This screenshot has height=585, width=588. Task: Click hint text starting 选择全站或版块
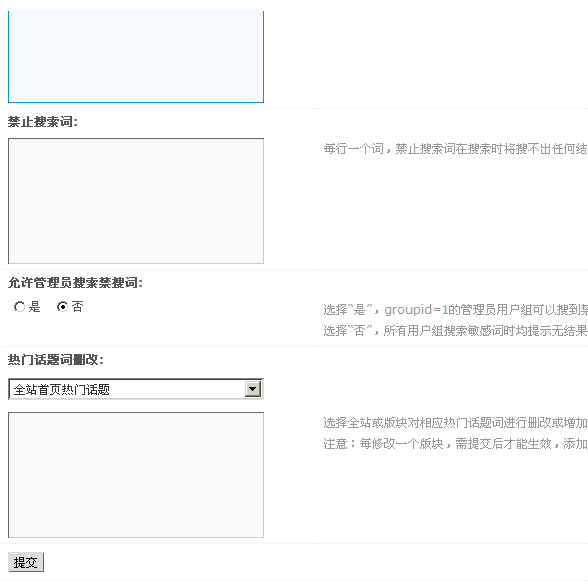455,423
